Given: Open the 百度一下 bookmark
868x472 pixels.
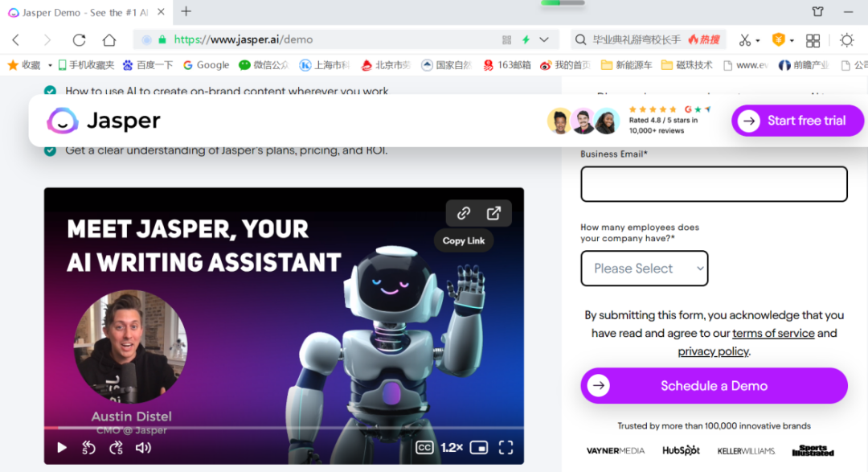Looking at the screenshot, I should click(x=148, y=65).
